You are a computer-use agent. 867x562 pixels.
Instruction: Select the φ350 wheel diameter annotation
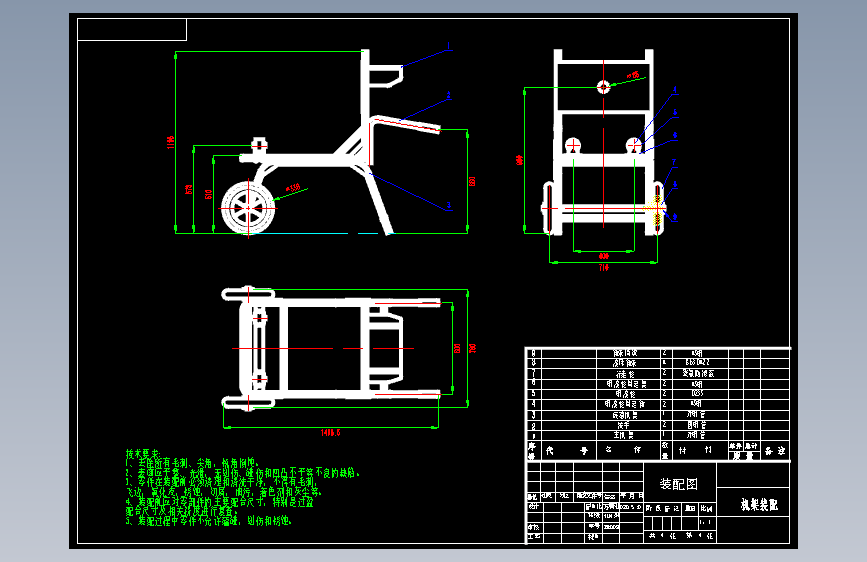pos(293,188)
